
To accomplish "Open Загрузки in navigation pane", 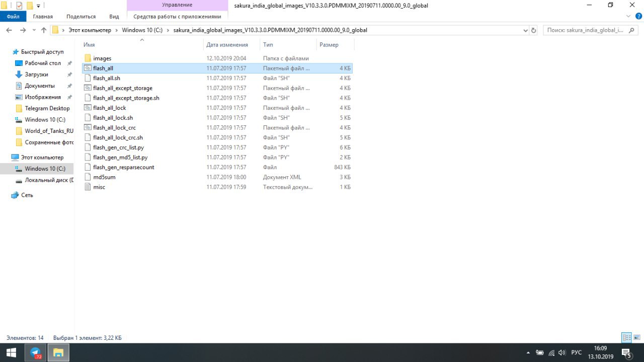I will point(36,75).
